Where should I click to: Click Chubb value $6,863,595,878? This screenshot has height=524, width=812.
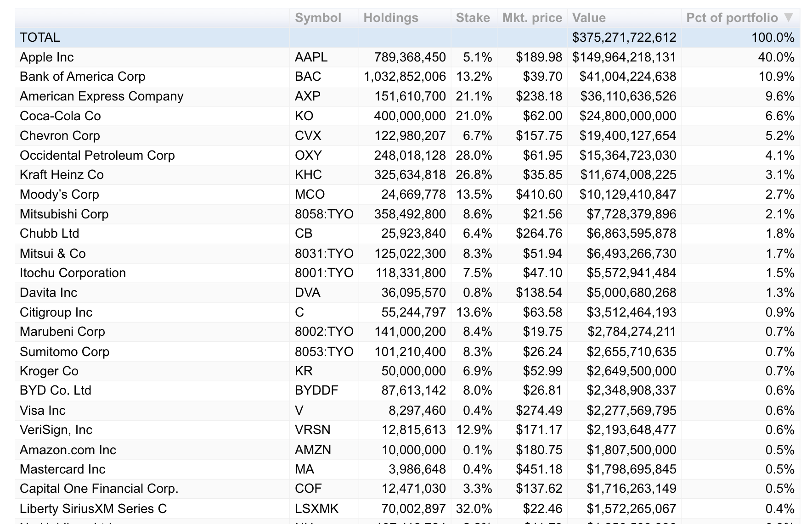[632, 234]
